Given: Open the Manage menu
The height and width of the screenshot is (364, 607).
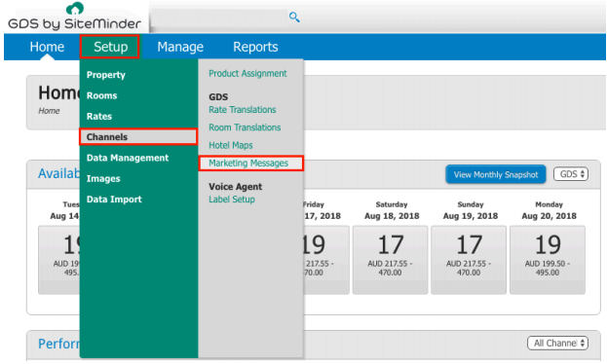Looking at the screenshot, I should (180, 47).
